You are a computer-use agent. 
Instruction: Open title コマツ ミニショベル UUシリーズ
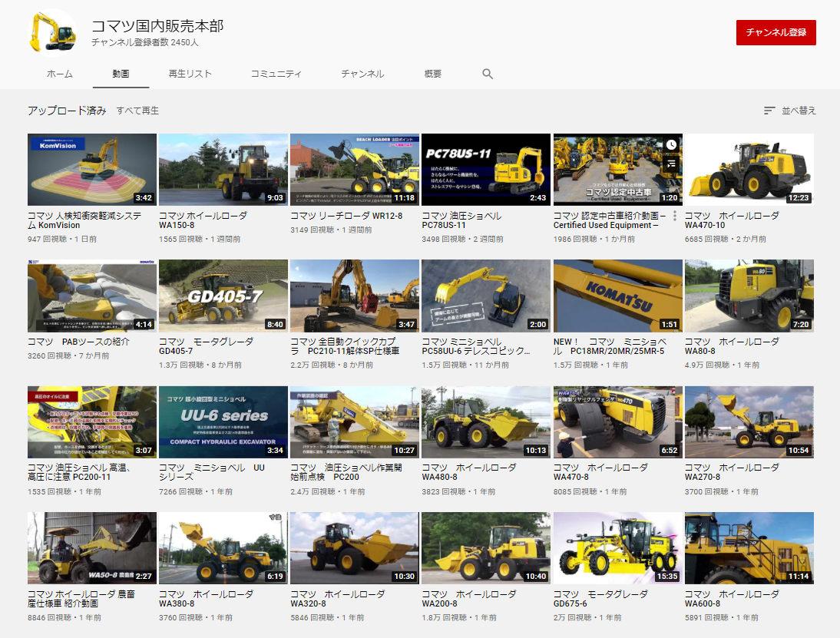coord(212,472)
